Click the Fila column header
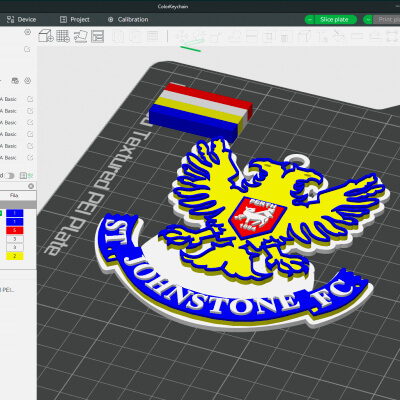This screenshot has width=400, height=400. pos(14,195)
